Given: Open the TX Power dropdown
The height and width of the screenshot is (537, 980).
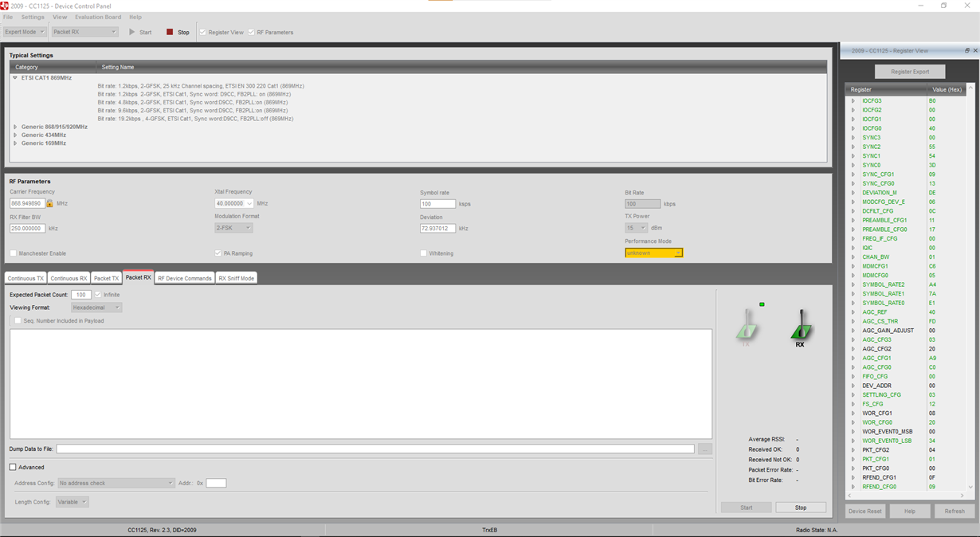Looking at the screenshot, I should [636, 228].
